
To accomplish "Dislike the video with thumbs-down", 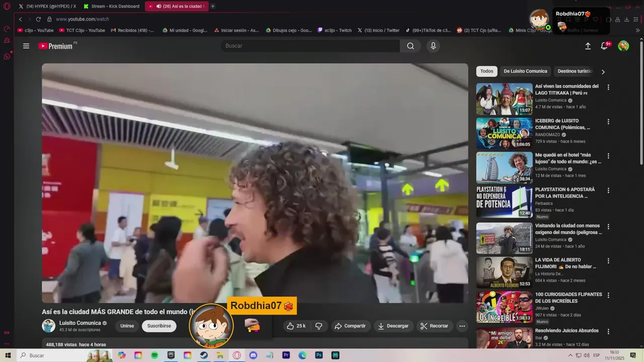I will coord(318,326).
